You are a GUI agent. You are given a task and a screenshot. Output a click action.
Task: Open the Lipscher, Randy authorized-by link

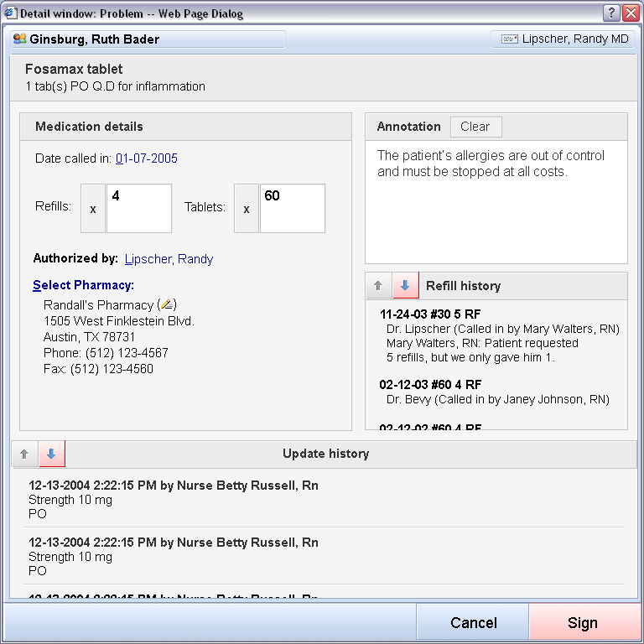[x=169, y=259]
